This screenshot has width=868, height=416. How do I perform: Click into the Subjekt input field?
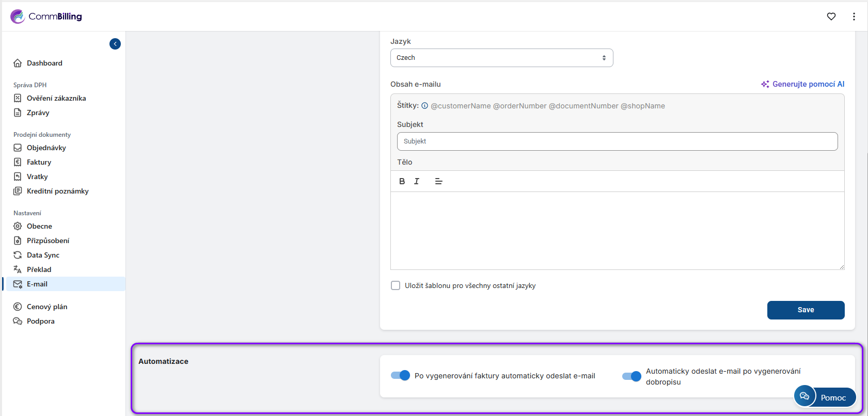[x=617, y=141]
